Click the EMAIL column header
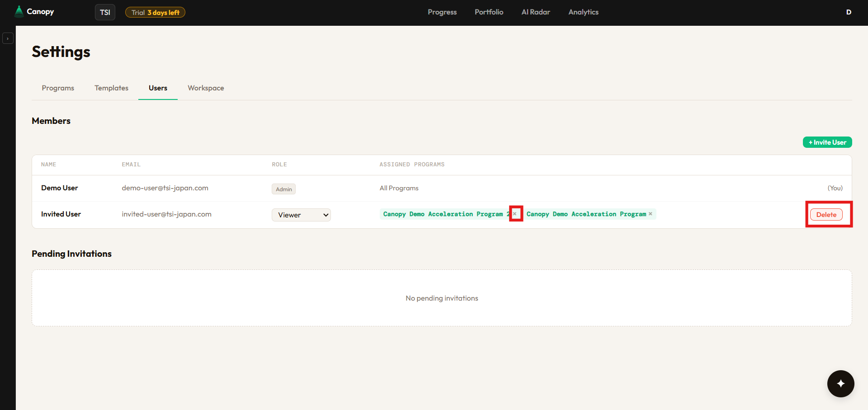868x410 pixels. (x=131, y=165)
